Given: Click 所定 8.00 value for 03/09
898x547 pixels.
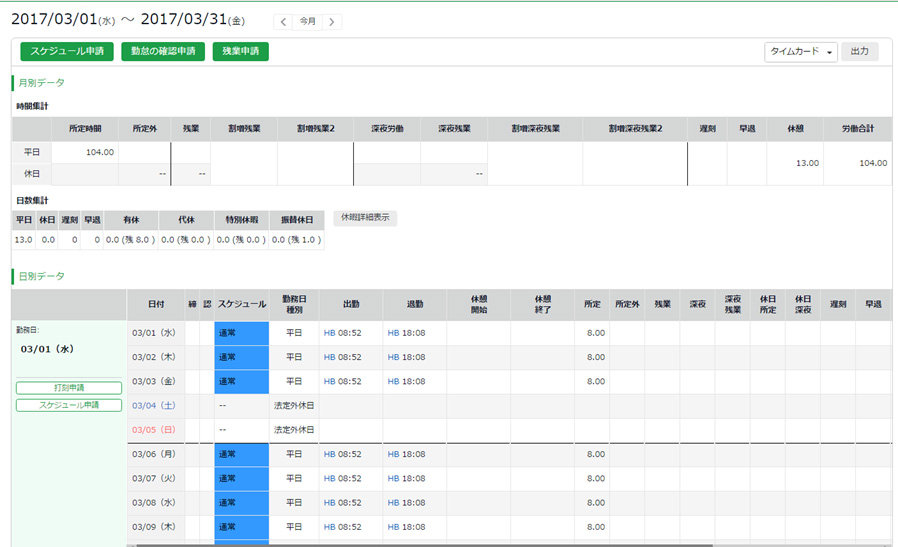Looking at the screenshot, I should point(596,527).
